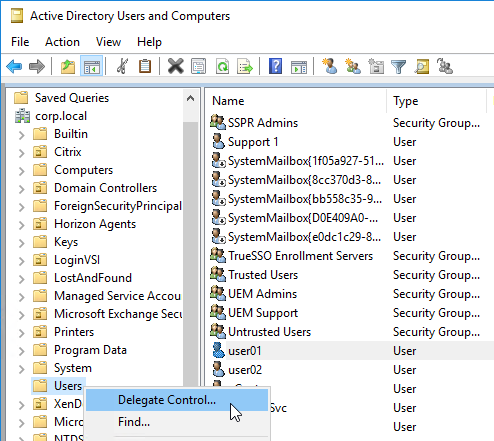Viewport: 494px width, 441px height.
Task: Click the blue Help question mark icon
Action: 275,66
